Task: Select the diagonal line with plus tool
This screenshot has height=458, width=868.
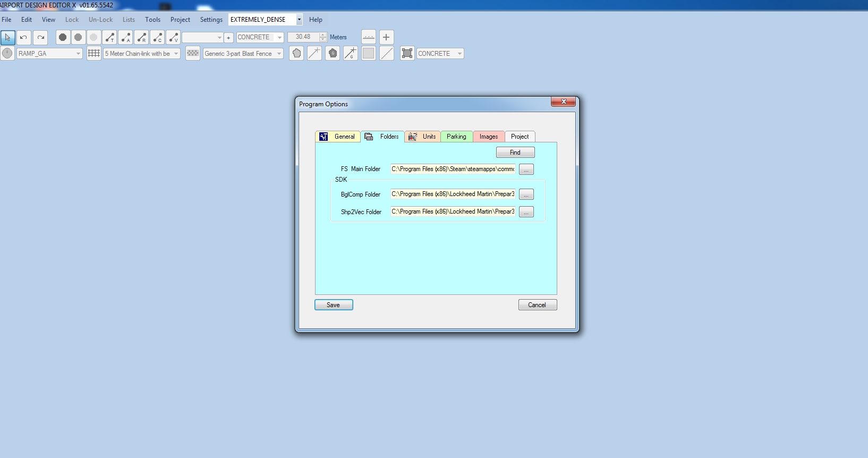Action: click(x=314, y=53)
